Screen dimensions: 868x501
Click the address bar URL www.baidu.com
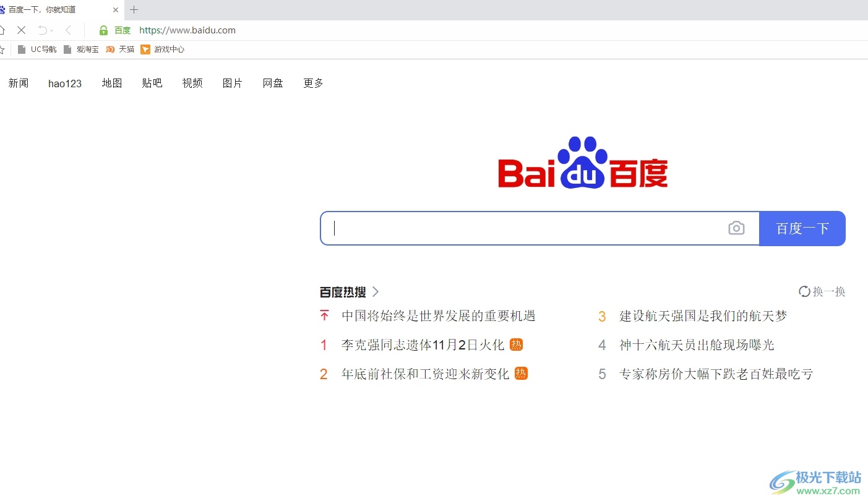pos(187,30)
